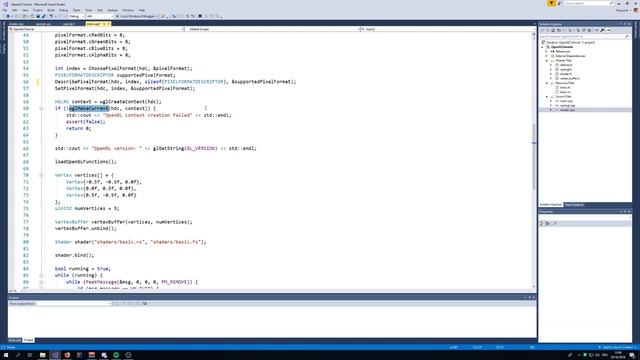The height and width of the screenshot is (360, 640).
Task: Open the Help menu
Action: coord(142,10)
